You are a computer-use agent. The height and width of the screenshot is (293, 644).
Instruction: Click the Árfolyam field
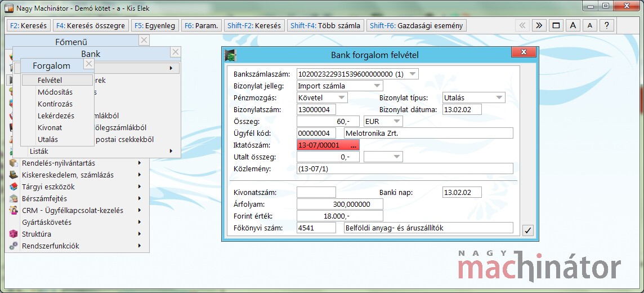tap(339, 204)
